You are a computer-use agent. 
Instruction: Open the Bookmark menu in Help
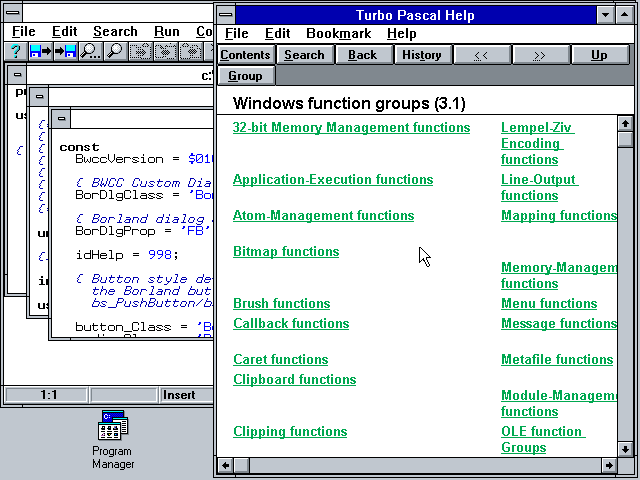pos(339,33)
